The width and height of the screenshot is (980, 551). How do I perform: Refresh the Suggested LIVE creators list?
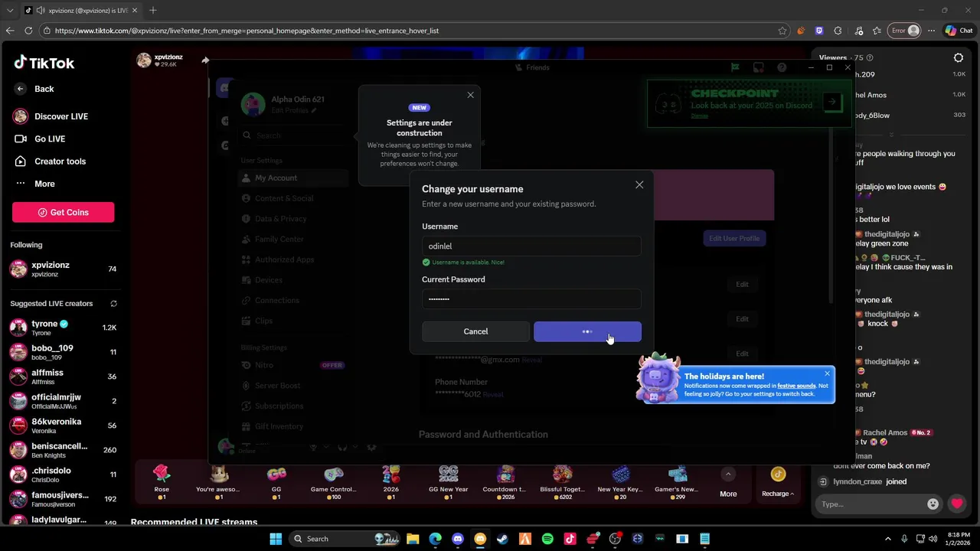click(113, 304)
